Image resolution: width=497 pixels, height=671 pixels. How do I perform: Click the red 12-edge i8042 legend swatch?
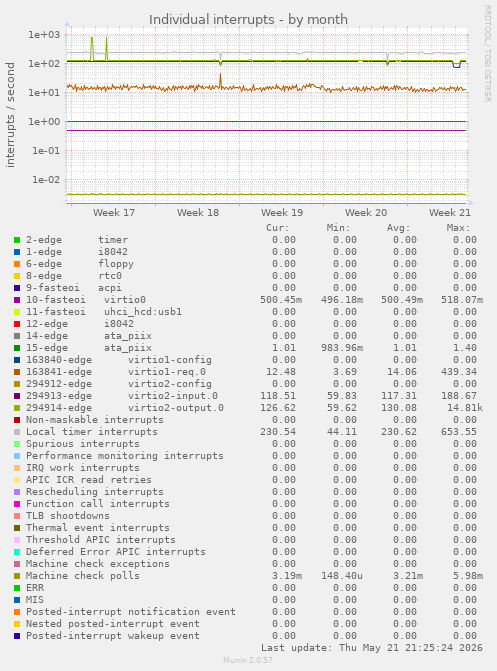(17, 324)
